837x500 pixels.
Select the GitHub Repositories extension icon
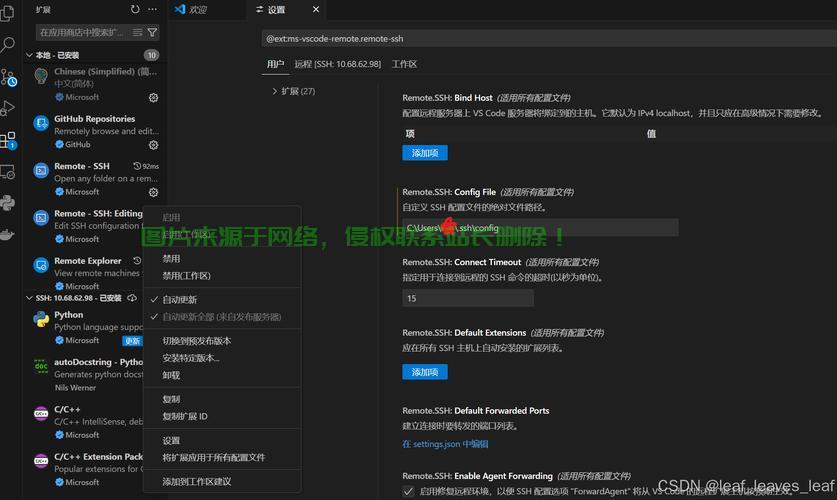click(x=41, y=123)
